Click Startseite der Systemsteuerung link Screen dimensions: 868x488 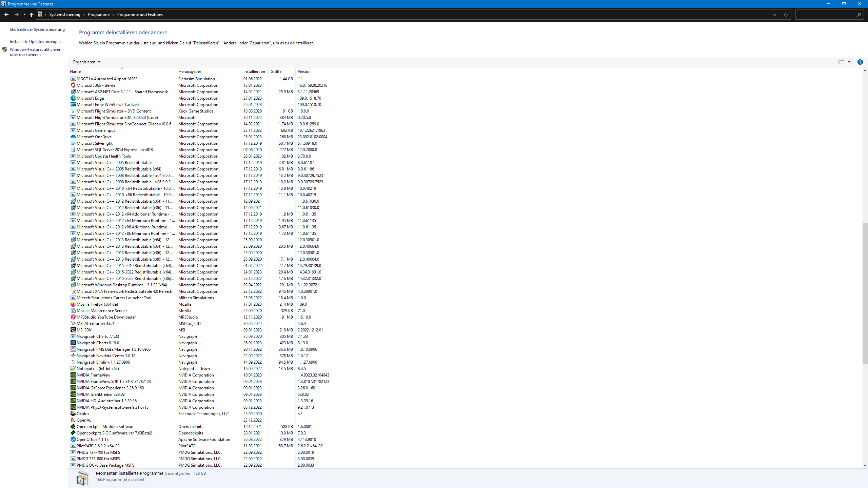[37, 29]
